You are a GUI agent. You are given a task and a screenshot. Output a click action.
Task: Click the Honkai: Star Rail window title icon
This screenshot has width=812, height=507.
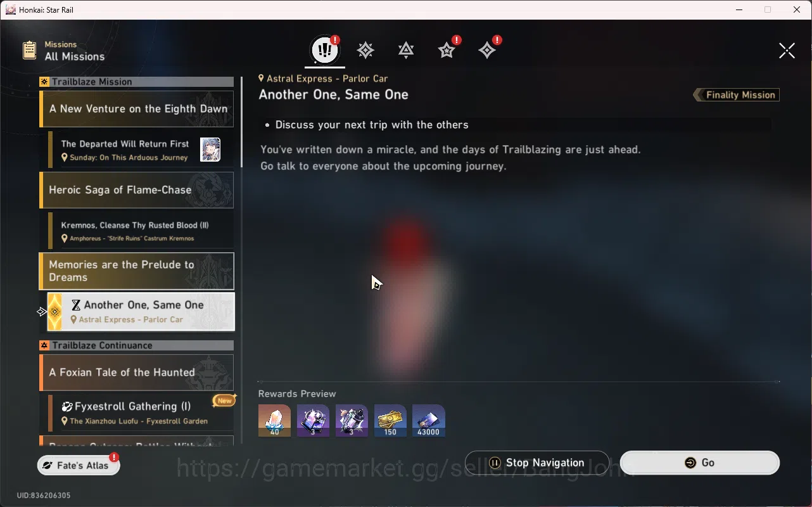pyautogui.click(x=10, y=10)
